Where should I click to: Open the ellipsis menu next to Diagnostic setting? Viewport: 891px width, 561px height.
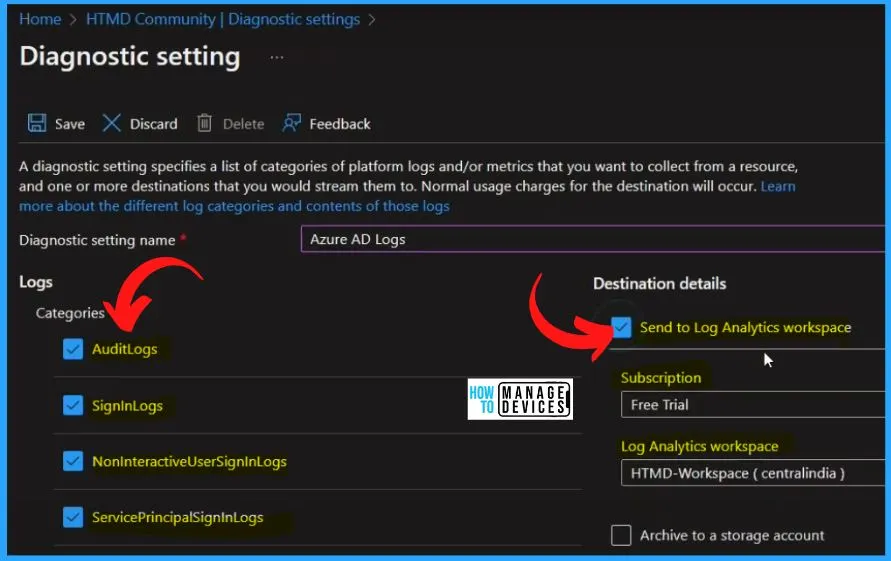point(277,57)
